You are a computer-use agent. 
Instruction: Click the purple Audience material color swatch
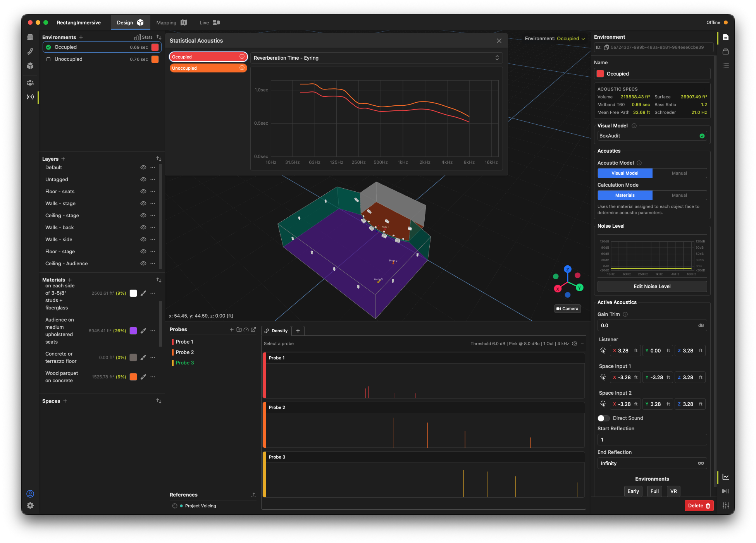(133, 331)
